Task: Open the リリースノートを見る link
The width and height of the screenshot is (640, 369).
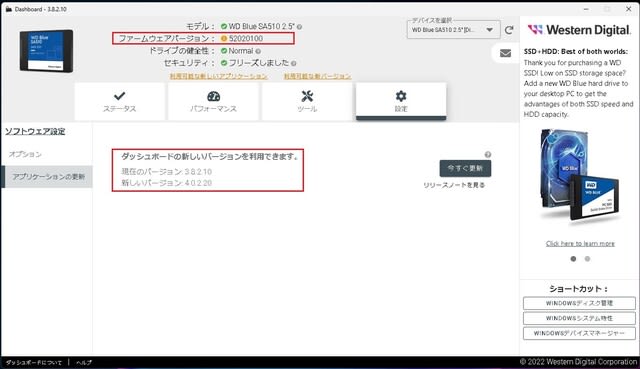Action: [454, 185]
